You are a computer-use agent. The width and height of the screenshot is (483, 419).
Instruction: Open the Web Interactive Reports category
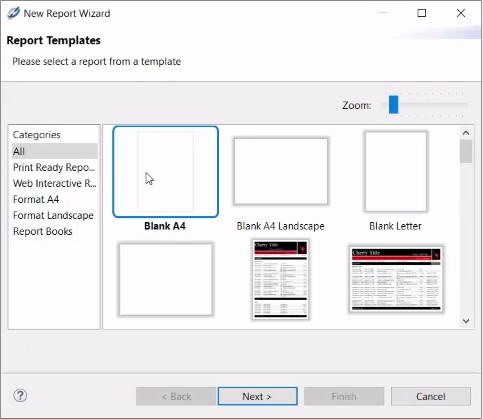(54, 183)
